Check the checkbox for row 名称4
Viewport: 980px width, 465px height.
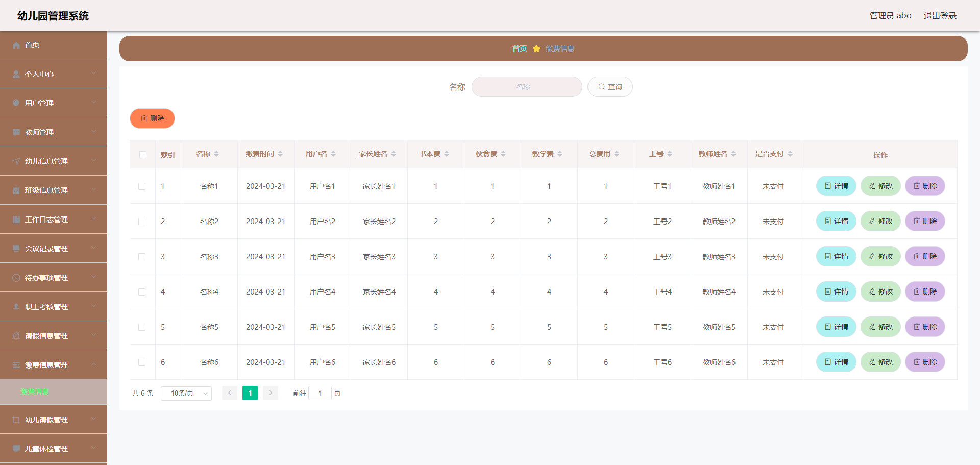tap(142, 292)
